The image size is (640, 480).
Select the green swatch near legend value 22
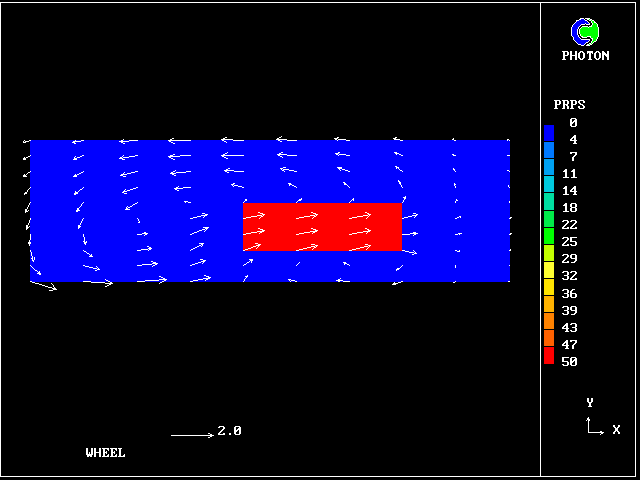point(549,234)
